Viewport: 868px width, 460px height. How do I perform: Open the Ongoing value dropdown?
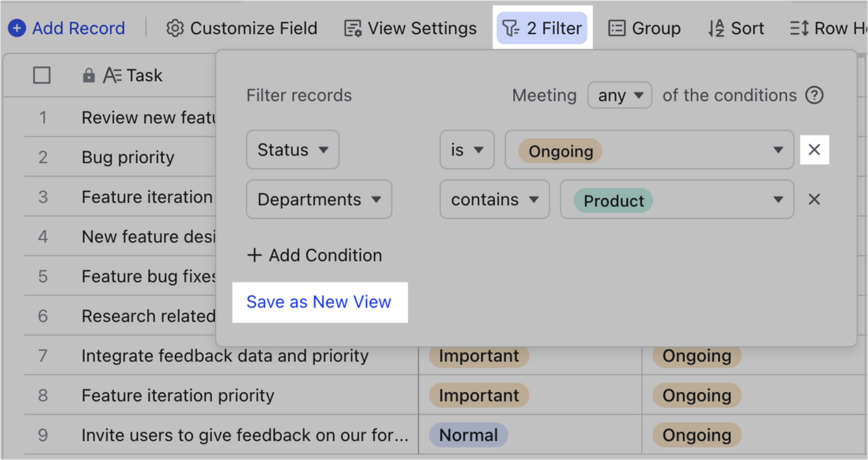(x=649, y=150)
